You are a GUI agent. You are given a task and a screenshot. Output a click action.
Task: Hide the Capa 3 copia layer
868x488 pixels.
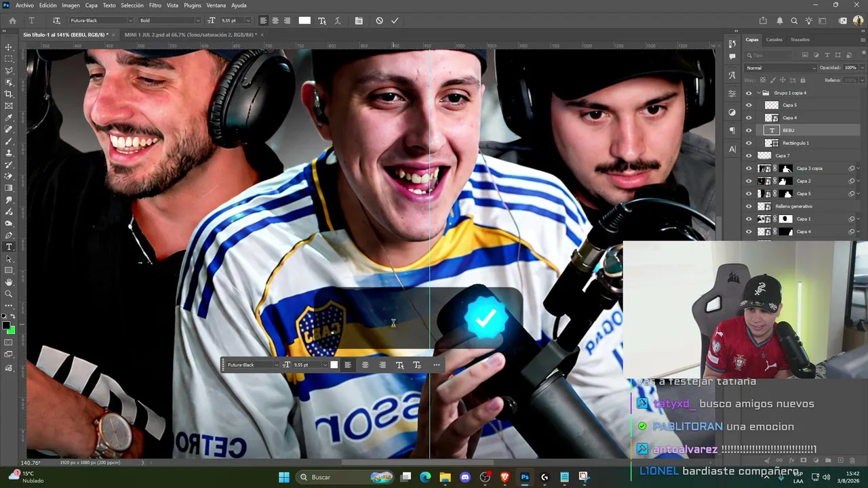(x=749, y=168)
